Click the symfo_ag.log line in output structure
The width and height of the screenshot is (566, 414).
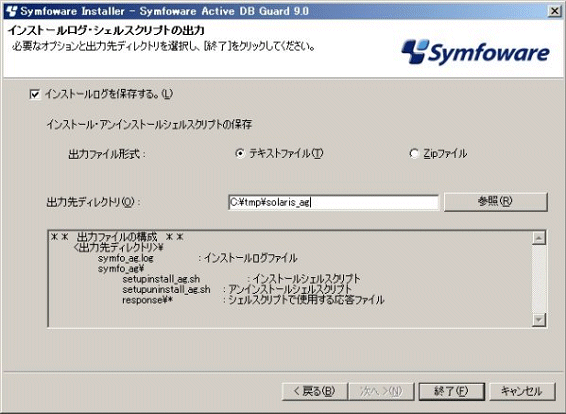pos(197,258)
